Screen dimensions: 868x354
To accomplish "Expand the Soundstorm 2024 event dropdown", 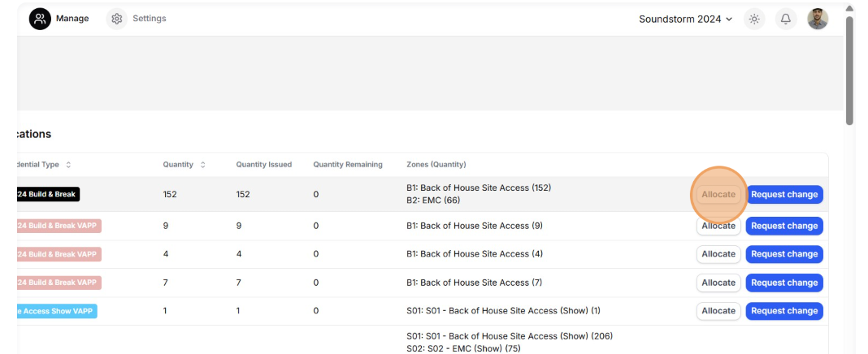I will click(685, 19).
